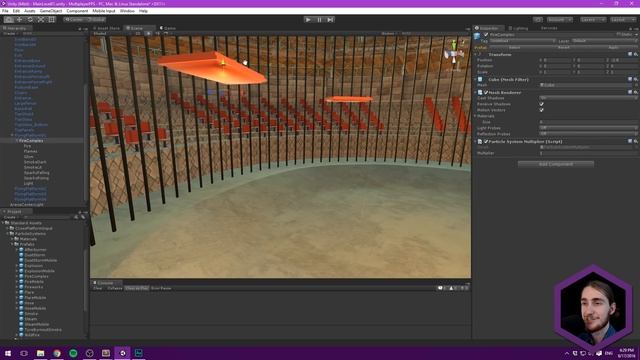Collapse the FireComplex hierarchy item

pos(17,140)
